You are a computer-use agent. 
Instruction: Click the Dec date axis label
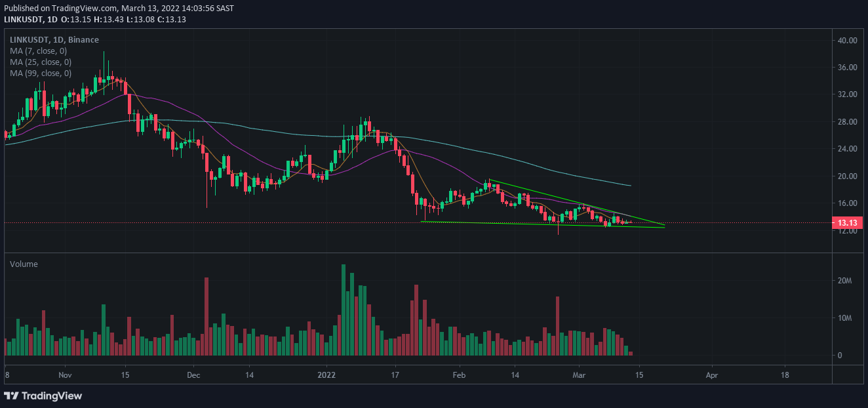click(194, 375)
